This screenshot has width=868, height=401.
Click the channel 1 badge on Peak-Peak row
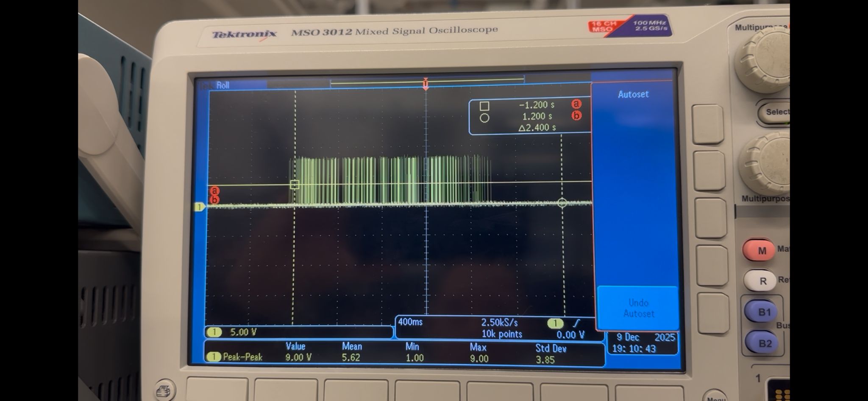tap(215, 357)
